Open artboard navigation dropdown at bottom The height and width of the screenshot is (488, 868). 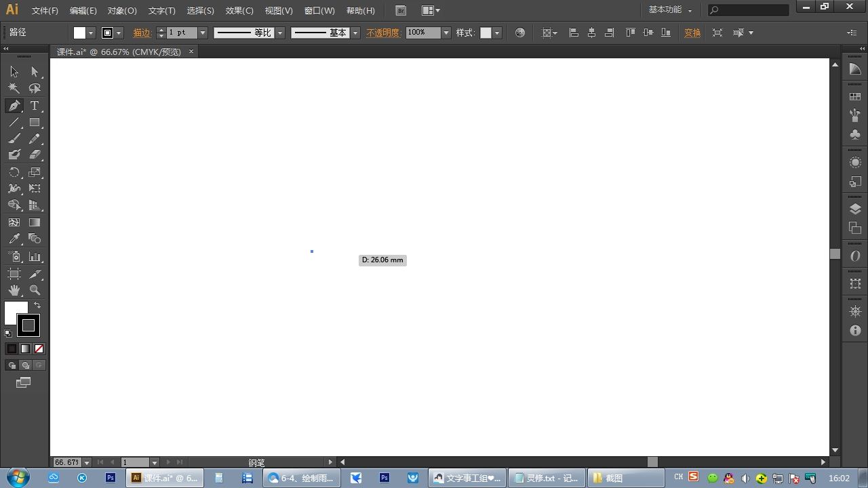tap(155, 462)
